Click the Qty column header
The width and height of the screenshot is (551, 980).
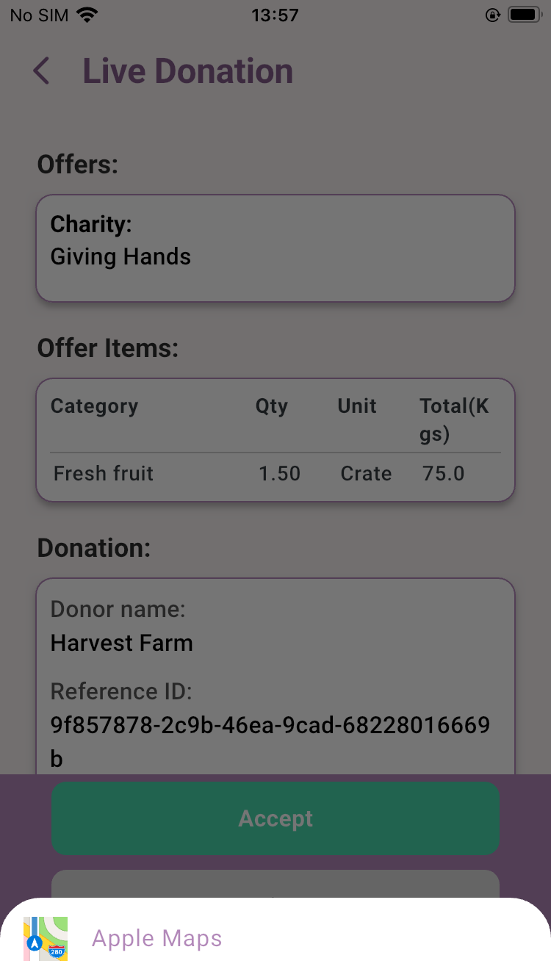click(x=272, y=406)
